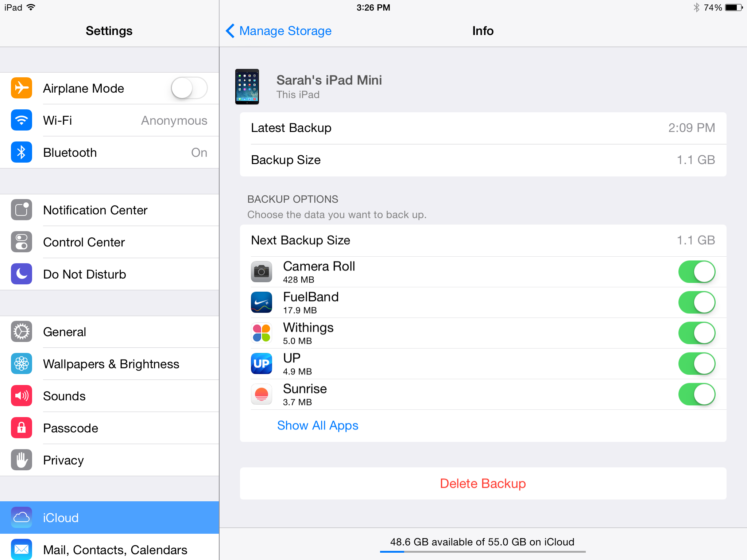
Task: Toggle UP backup off
Action: pyautogui.click(x=697, y=362)
